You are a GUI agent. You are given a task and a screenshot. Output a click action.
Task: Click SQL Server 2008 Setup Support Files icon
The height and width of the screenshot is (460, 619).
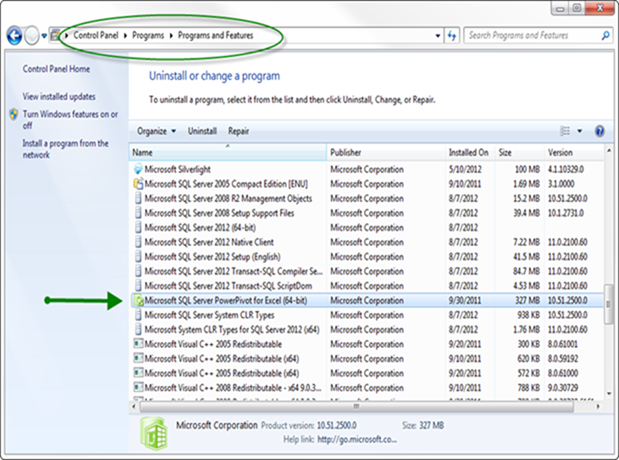pyautogui.click(x=138, y=213)
